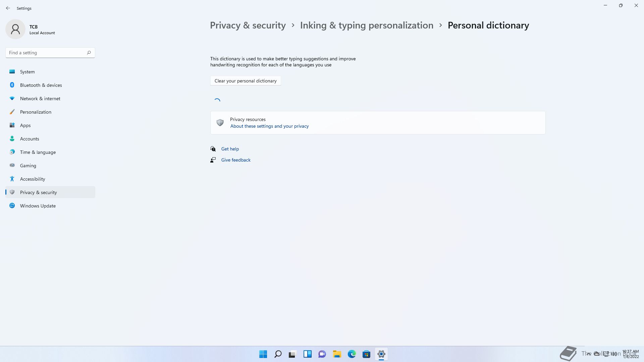644x362 pixels.
Task: Click the Get help link
Action: (x=230, y=149)
